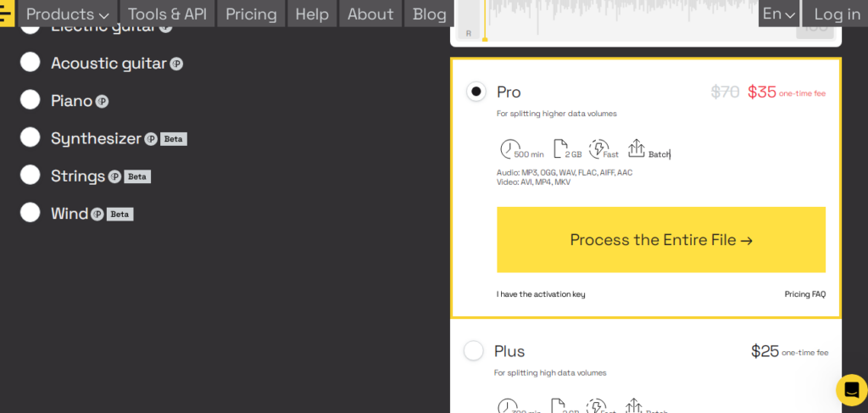Open the En language dropdown
Viewport: 868px width, 413px height.
pyautogui.click(x=778, y=14)
